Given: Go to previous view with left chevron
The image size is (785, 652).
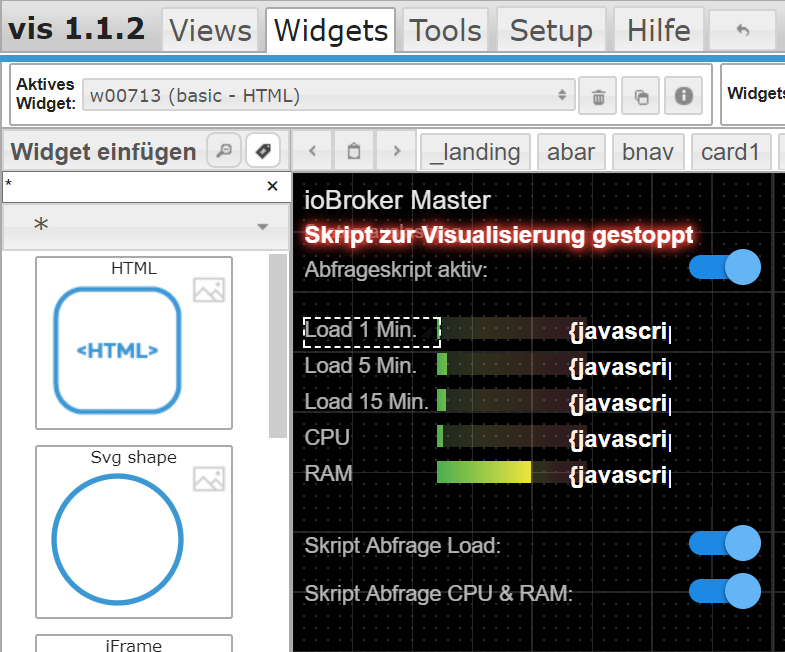Looking at the screenshot, I should pyautogui.click(x=312, y=151).
